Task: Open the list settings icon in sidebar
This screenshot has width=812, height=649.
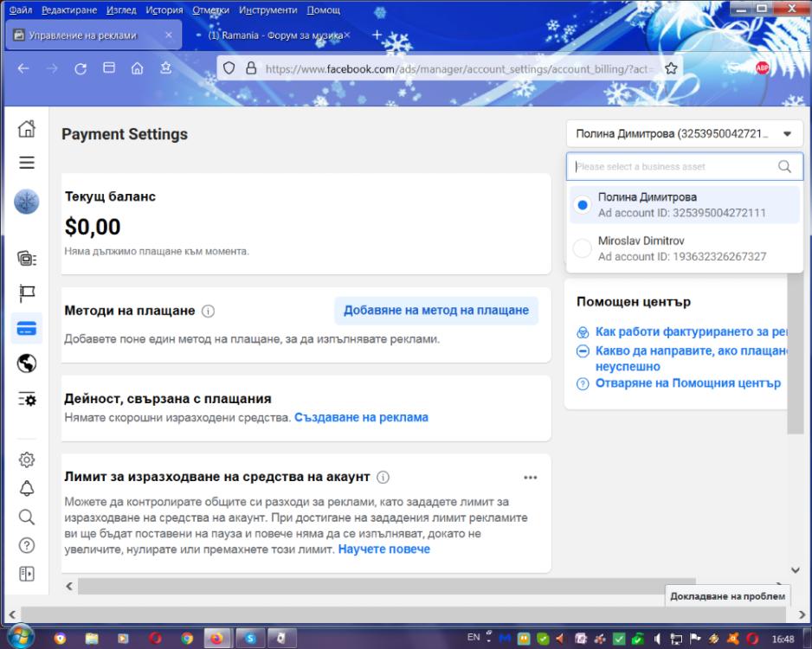Action: tap(27, 399)
